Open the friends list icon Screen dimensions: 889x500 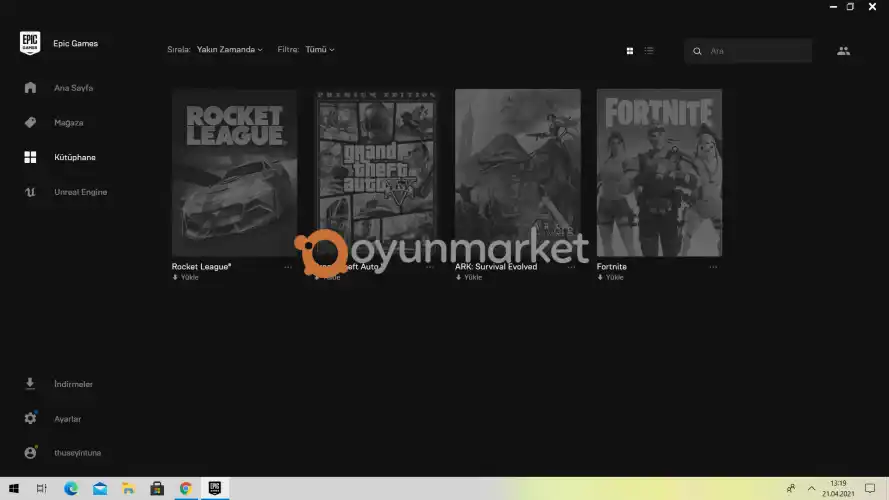point(843,50)
